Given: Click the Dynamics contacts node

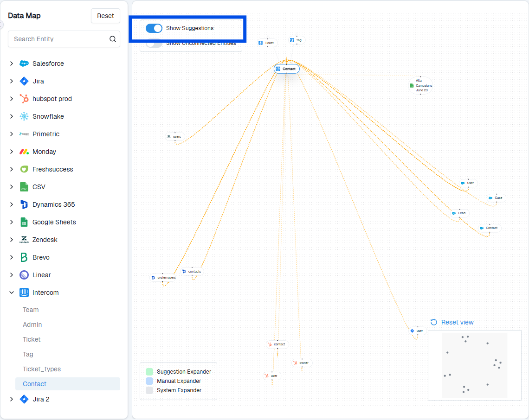Looking at the screenshot, I should [x=192, y=271].
